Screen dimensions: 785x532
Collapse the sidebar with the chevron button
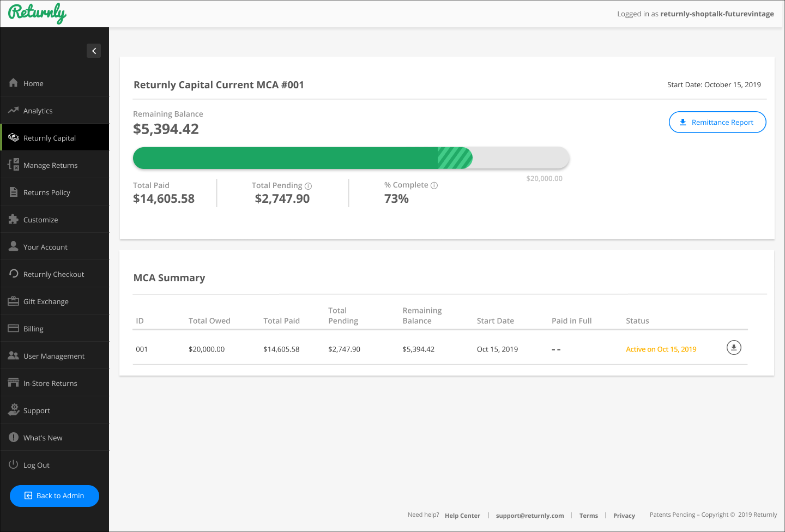[x=94, y=51]
